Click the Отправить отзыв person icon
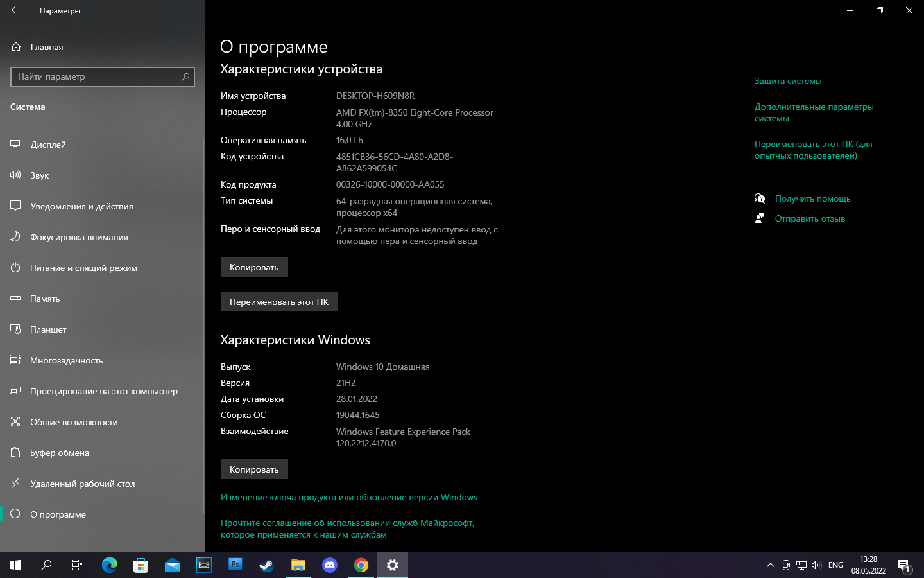This screenshot has height=578, width=924. pos(760,218)
